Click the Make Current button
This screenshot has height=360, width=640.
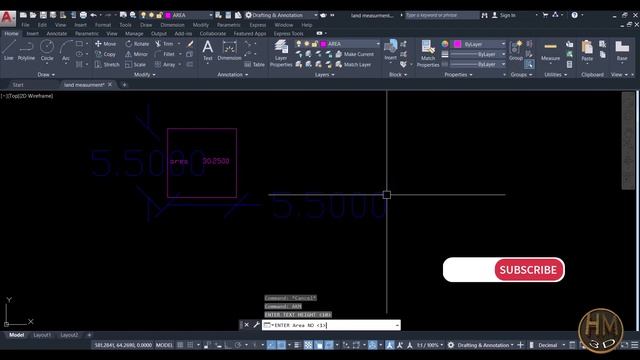[355, 54]
